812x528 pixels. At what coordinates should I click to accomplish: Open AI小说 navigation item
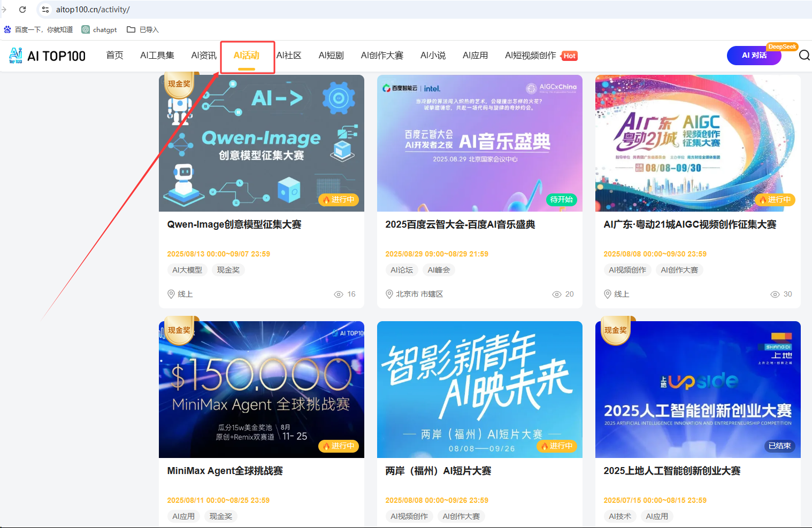pos(433,56)
